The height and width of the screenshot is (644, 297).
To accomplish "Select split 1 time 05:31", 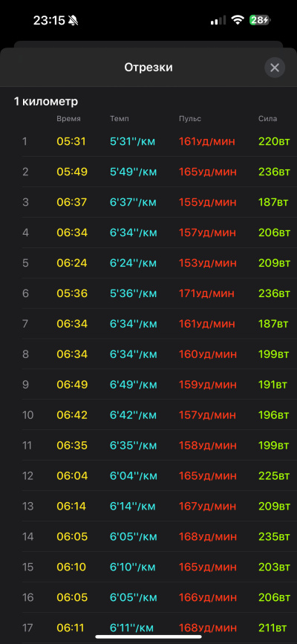I will (71, 142).
